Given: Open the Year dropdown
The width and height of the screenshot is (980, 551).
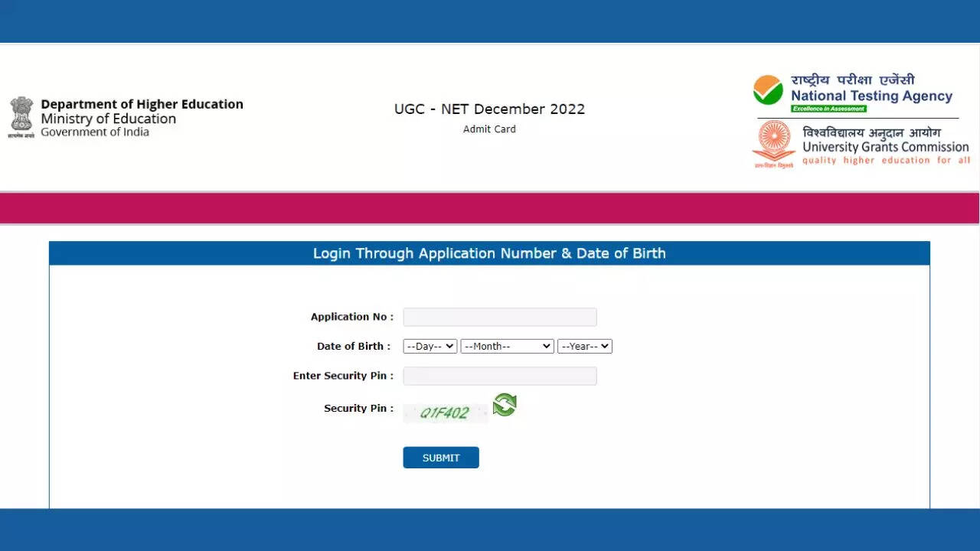Looking at the screenshot, I should click(585, 347).
